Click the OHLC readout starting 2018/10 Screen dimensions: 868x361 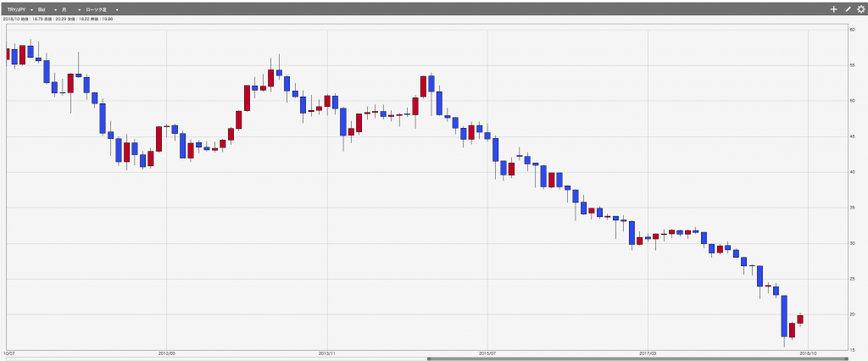(58, 19)
